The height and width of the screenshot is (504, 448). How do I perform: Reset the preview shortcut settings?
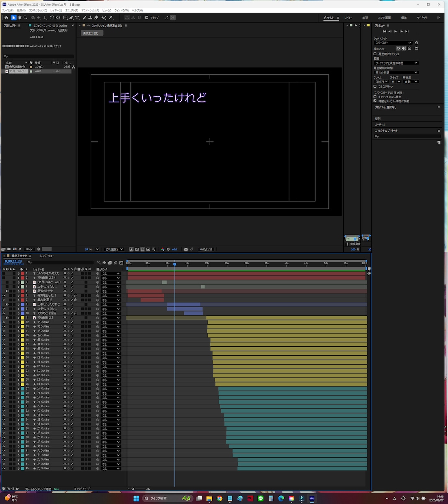click(x=416, y=43)
